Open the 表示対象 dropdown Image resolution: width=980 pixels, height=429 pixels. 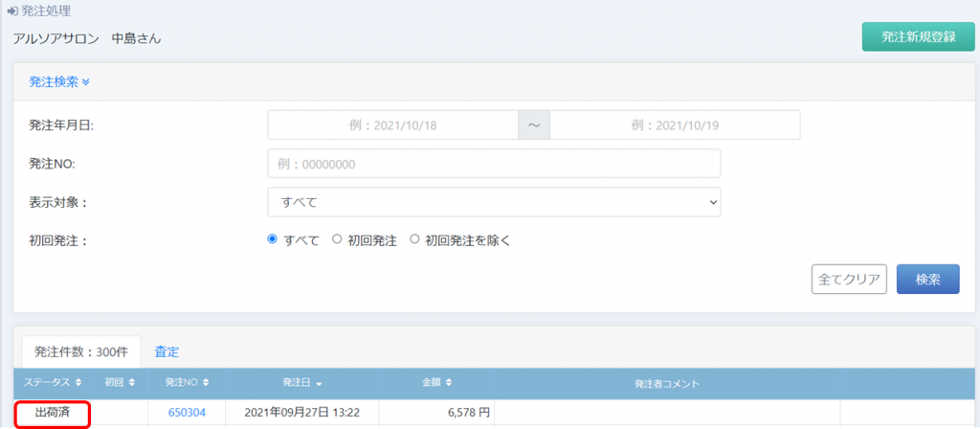pos(494,202)
